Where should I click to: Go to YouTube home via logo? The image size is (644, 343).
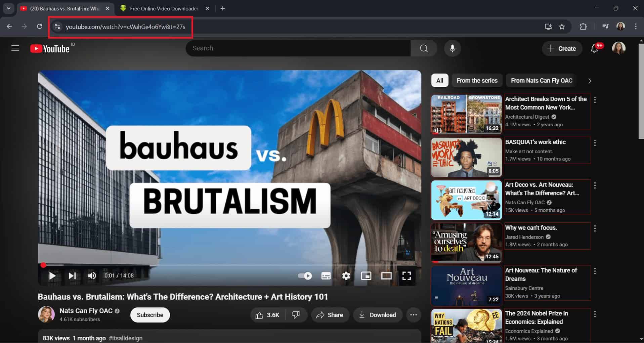coord(50,49)
